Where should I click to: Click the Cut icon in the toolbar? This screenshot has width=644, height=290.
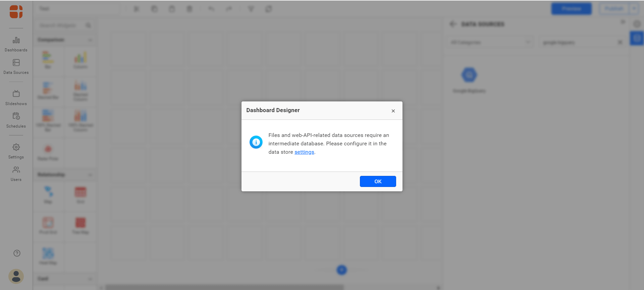137,9
